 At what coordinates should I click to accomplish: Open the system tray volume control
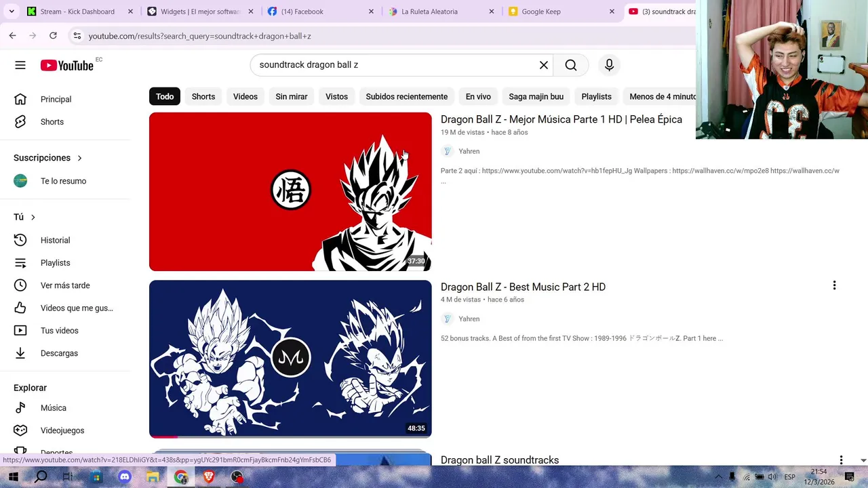(773, 477)
